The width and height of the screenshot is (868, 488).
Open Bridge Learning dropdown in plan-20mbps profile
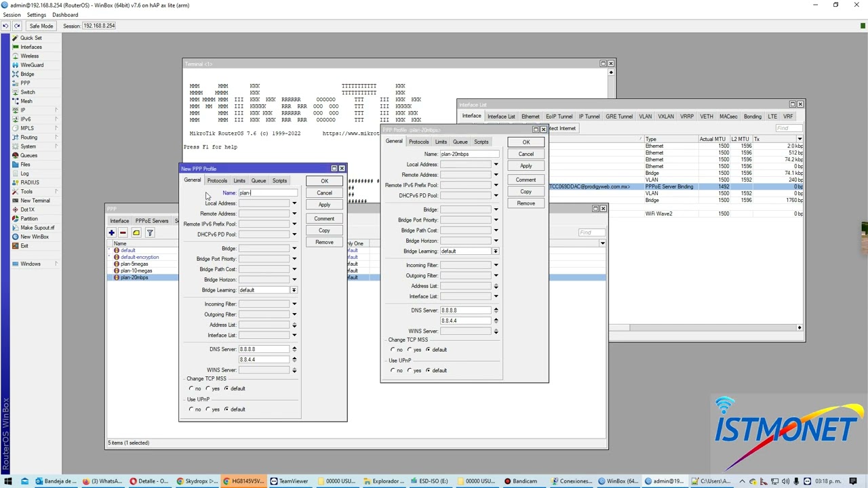coord(496,251)
